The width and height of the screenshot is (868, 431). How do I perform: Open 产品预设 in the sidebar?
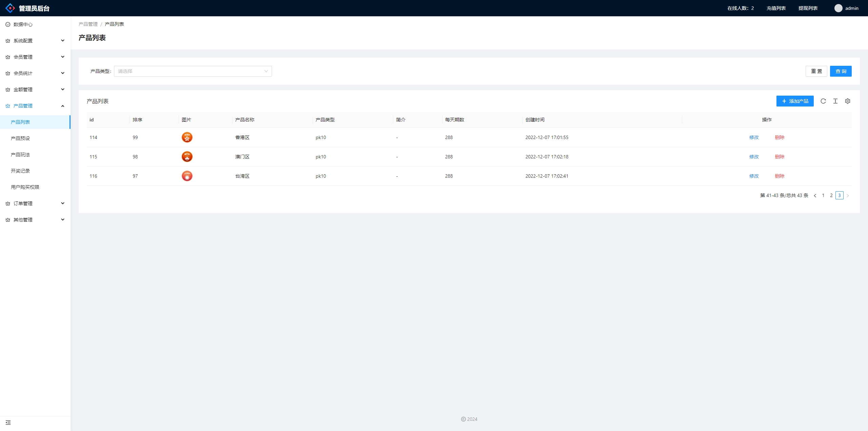click(20, 138)
